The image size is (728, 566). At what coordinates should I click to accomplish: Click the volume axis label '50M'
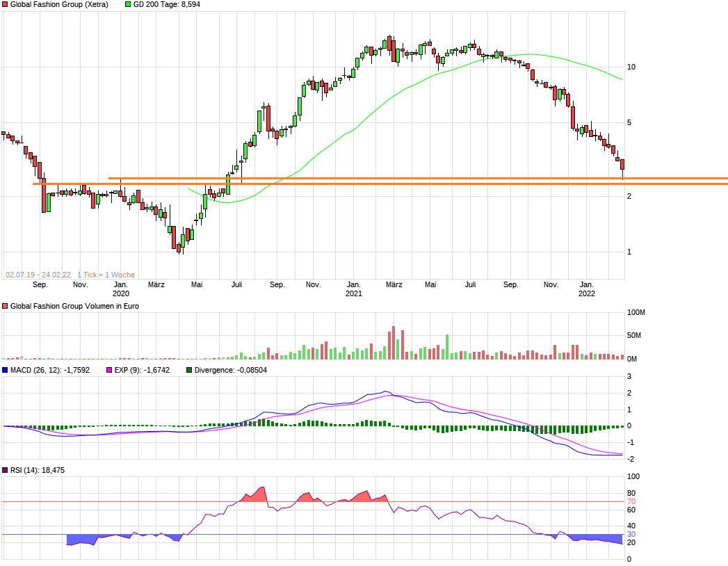(634, 335)
